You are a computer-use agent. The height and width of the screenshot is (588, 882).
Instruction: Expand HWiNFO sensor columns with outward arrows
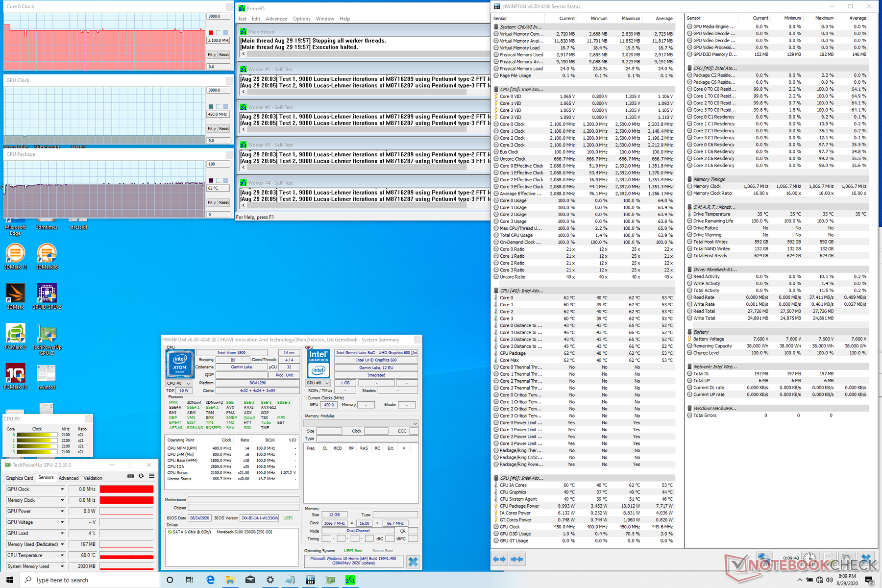(499, 559)
